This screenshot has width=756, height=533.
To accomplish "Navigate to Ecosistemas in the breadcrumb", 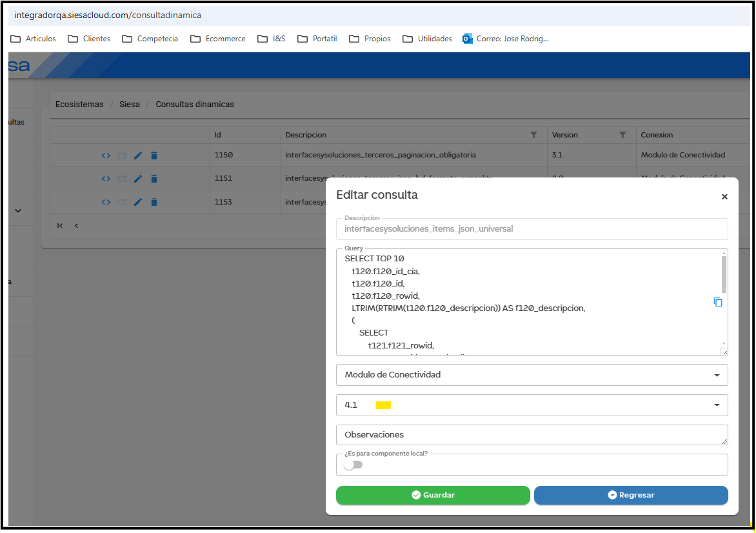I will (x=79, y=105).
